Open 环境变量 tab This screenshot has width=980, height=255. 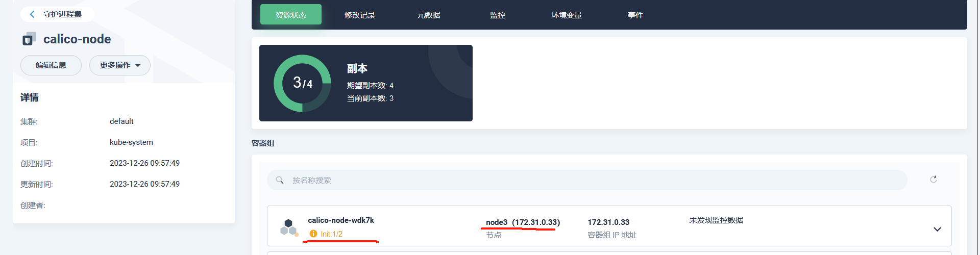[567, 15]
